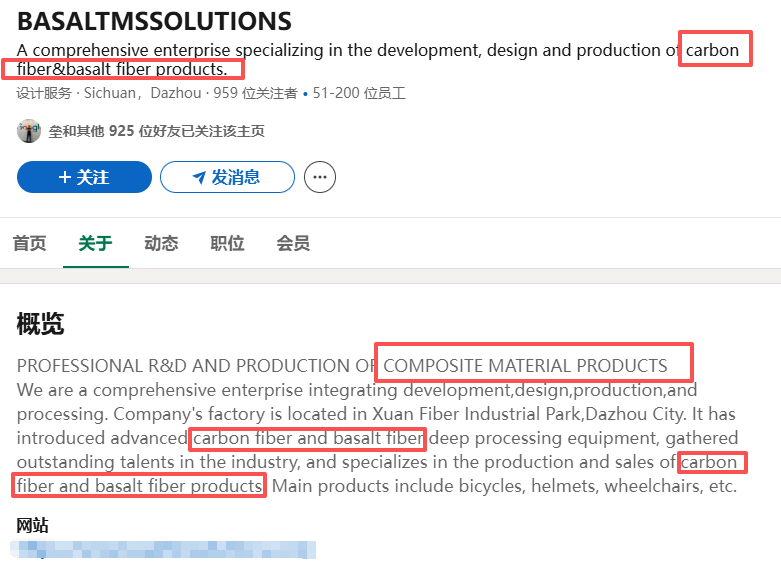The height and width of the screenshot is (563, 781).
Task: Switch to the 首页 tab
Action: tap(29, 243)
